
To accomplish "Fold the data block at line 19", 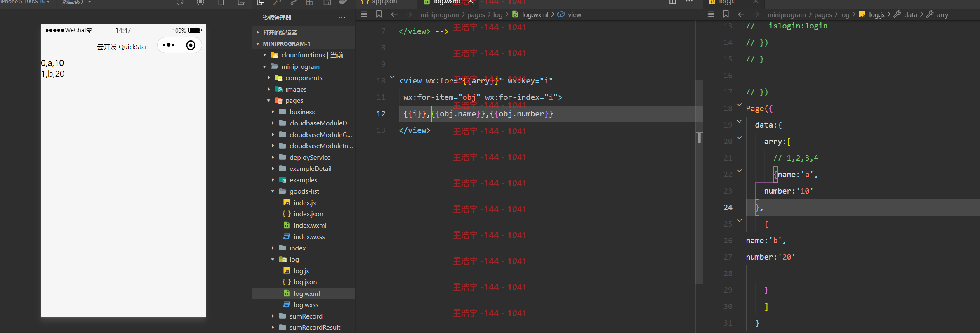I will coord(739,121).
